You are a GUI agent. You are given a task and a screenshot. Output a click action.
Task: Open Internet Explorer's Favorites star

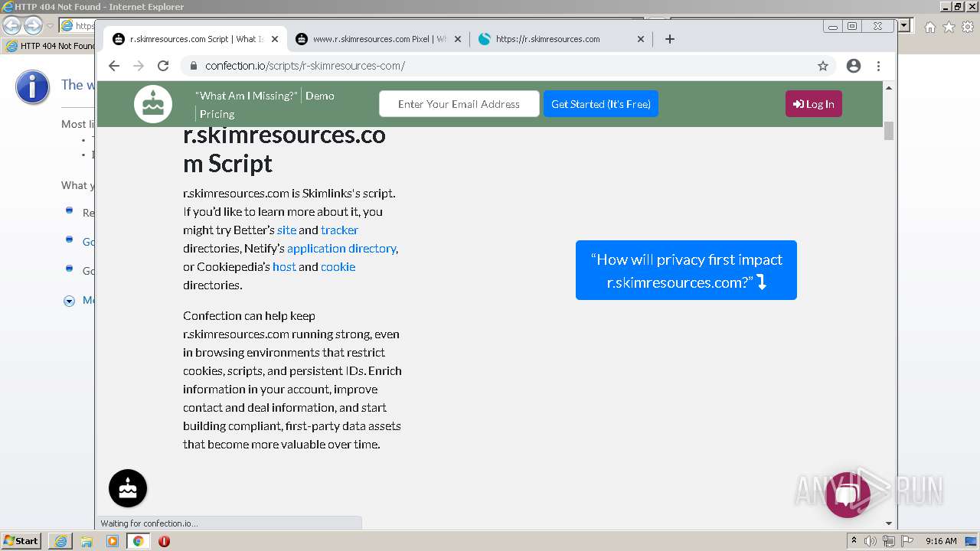click(949, 27)
